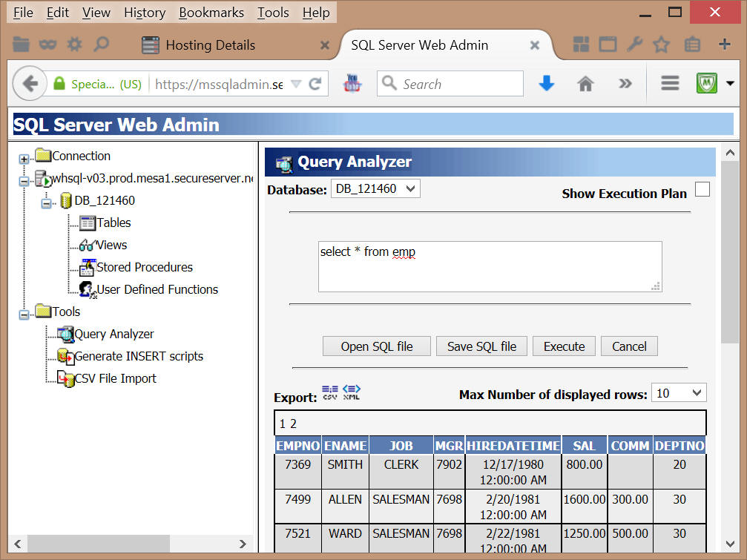747x560 pixels.
Task: Click the YouTube toolbar icon
Action: [352, 83]
